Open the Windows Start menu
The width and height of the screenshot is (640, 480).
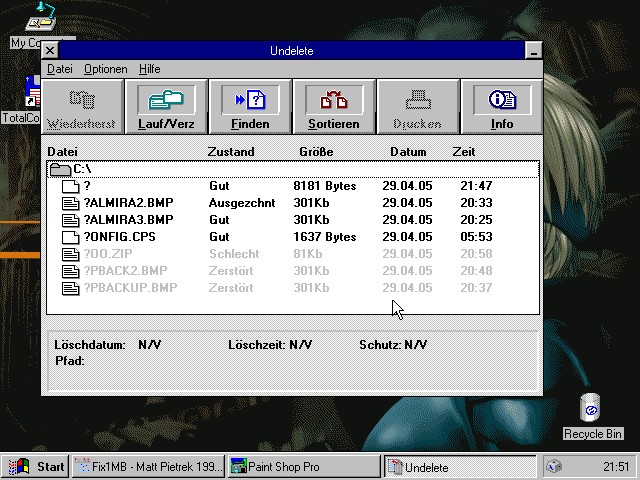pos(36,467)
